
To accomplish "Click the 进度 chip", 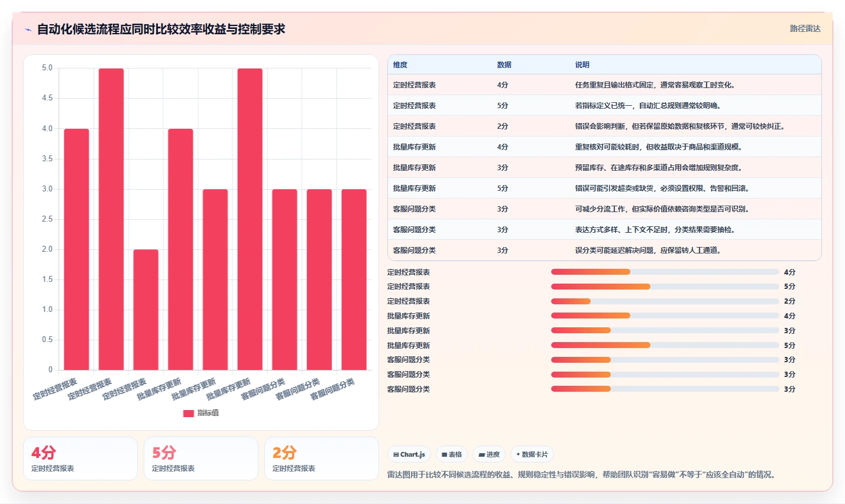I will coord(489,454).
